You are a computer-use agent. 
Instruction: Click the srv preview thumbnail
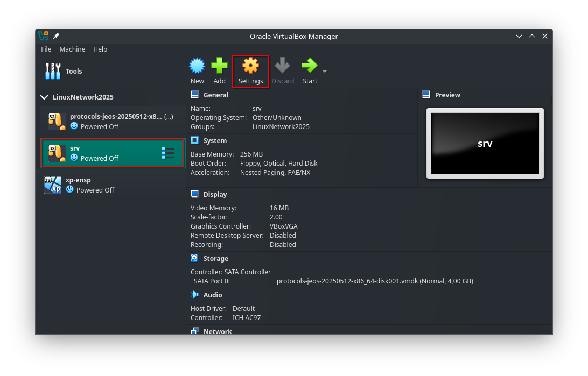pyautogui.click(x=485, y=143)
